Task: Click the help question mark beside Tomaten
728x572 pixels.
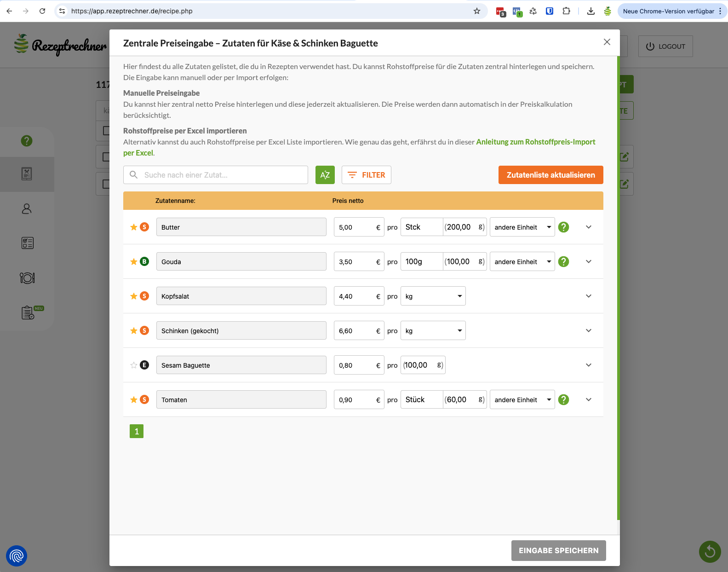Action: (x=563, y=400)
